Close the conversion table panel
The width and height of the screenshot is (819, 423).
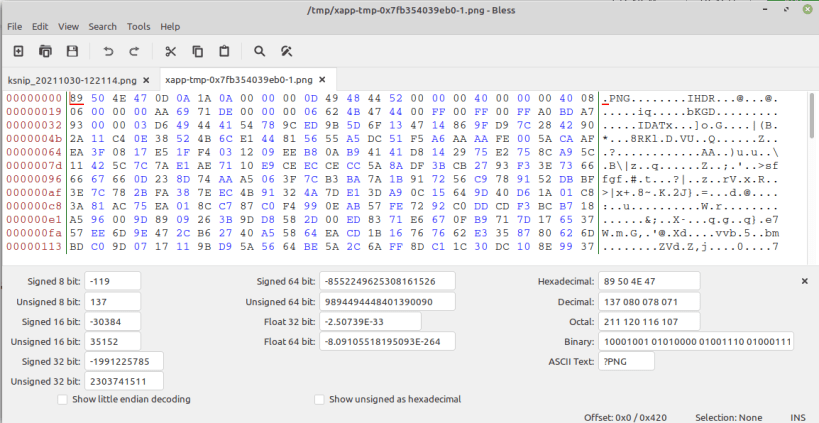(x=805, y=281)
